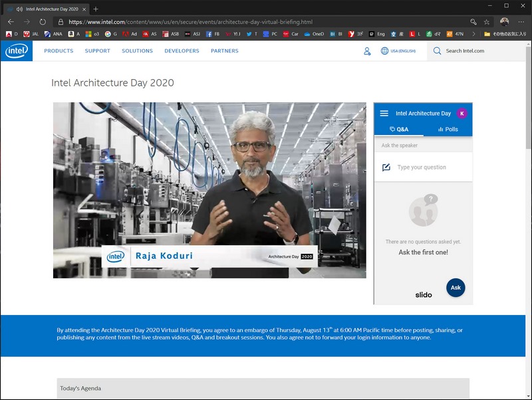Open the ASB bookmark

click(171, 34)
